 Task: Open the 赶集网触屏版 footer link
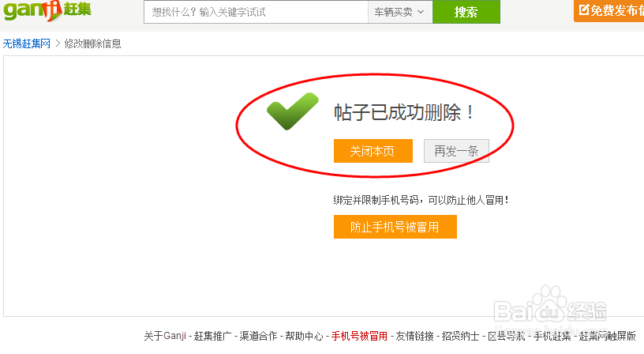click(x=608, y=336)
